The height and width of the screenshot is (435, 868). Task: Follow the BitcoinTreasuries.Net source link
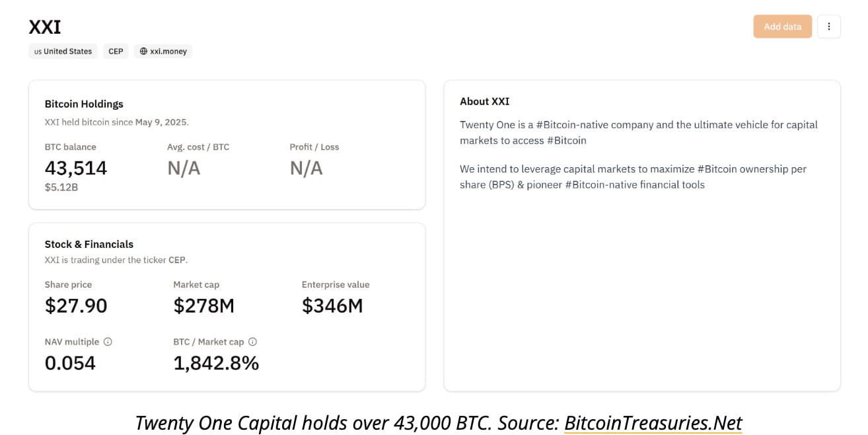click(x=653, y=422)
